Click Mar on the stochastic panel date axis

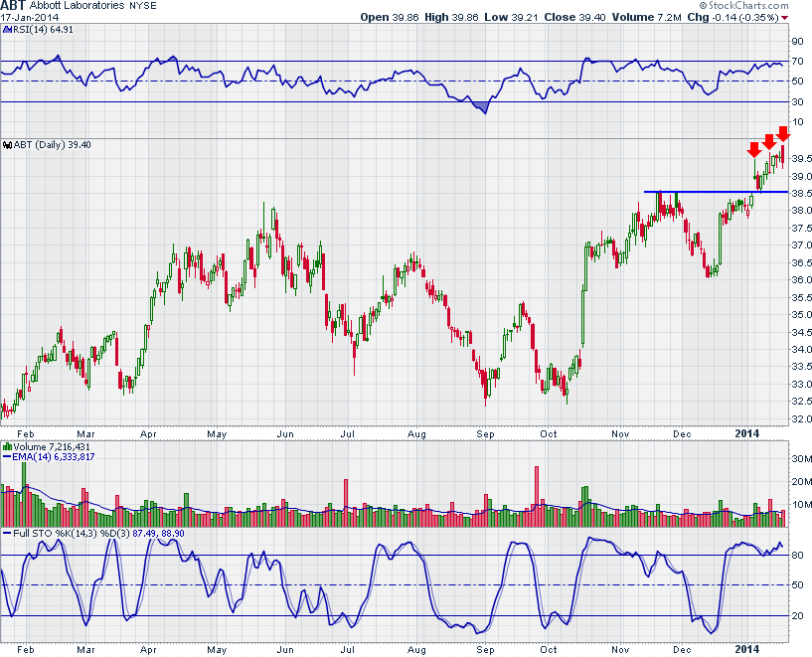(85, 649)
